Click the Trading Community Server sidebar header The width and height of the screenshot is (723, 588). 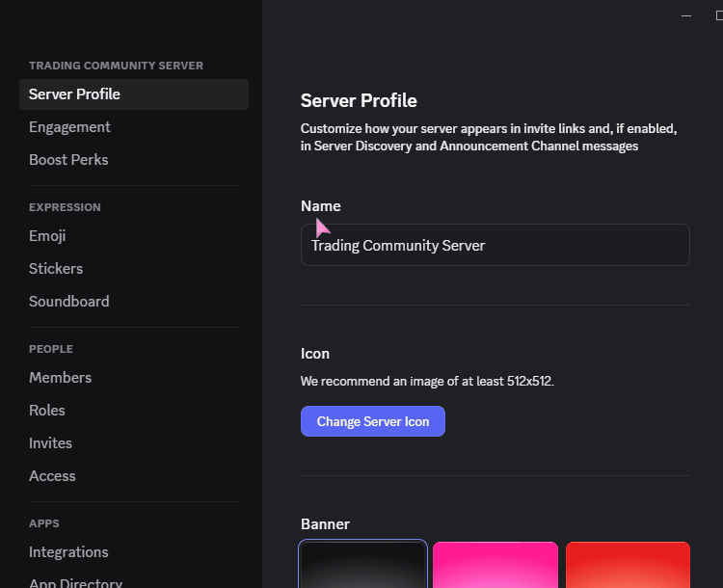[x=116, y=66]
